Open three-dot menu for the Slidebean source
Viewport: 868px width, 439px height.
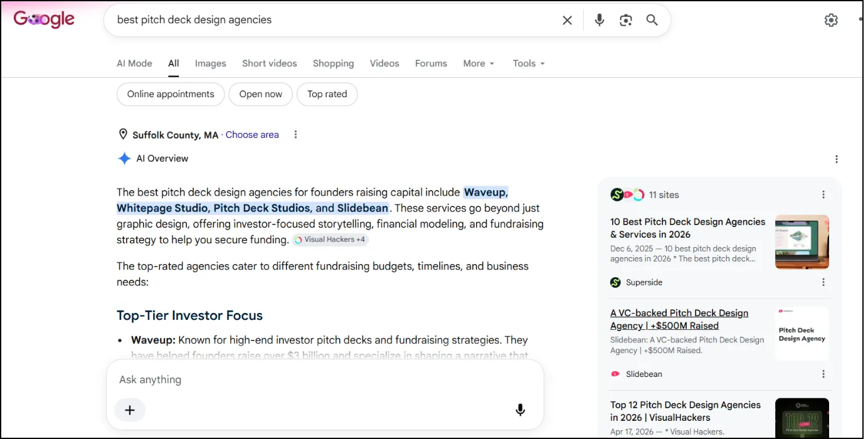(x=823, y=374)
